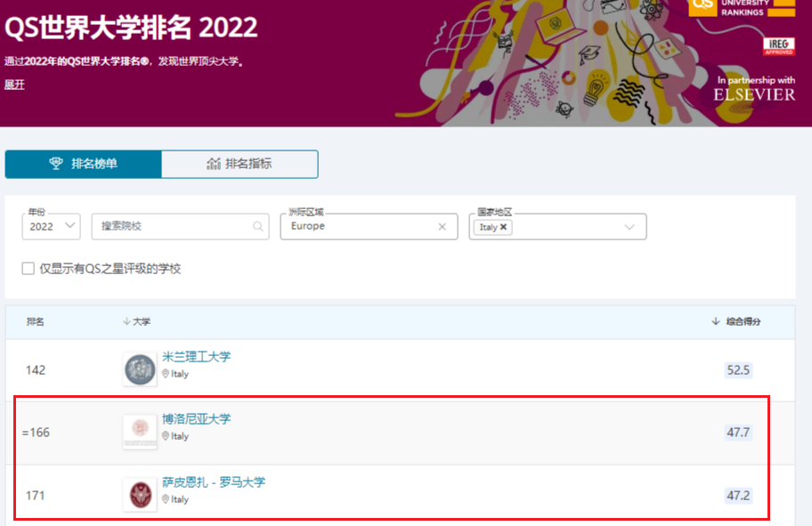Click the chart icon in 排名指标 tab
This screenshot has height=526, width=812.
[x=214, y=164]
